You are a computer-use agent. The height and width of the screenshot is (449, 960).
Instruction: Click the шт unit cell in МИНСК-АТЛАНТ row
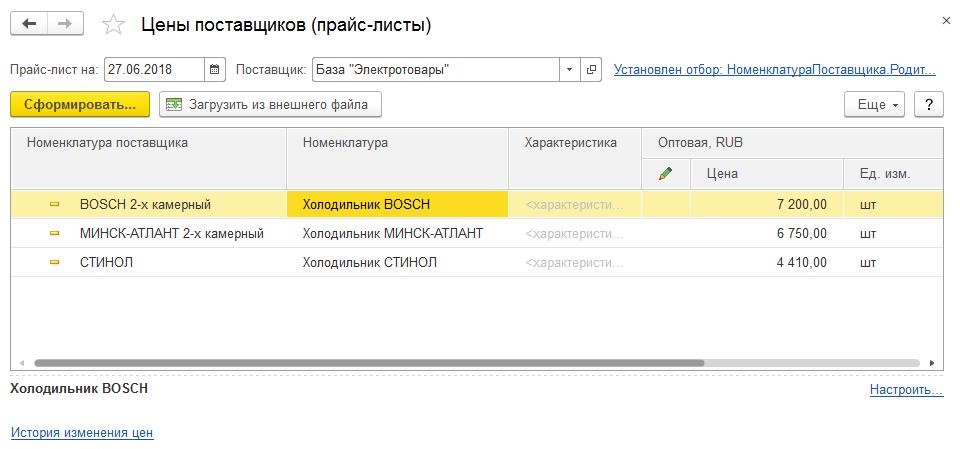893,233
